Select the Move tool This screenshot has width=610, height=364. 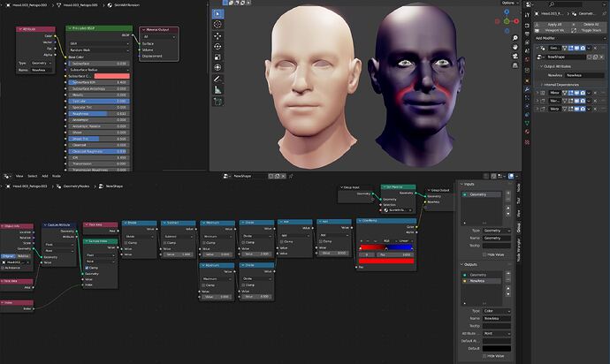(217, 35)
